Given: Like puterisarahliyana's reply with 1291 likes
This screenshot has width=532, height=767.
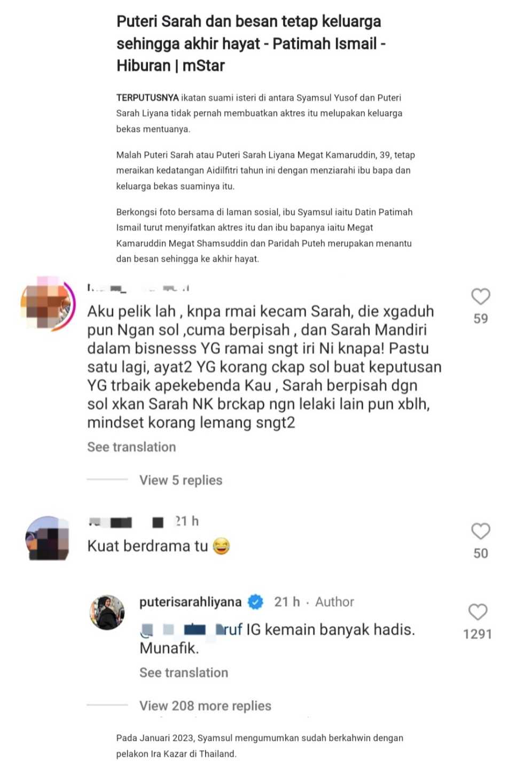Looking at the screenshot, I should tap(477, 612).
